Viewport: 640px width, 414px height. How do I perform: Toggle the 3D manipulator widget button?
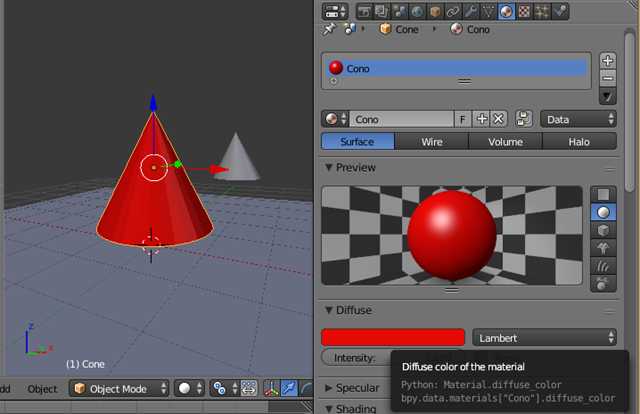coord(272,388)
